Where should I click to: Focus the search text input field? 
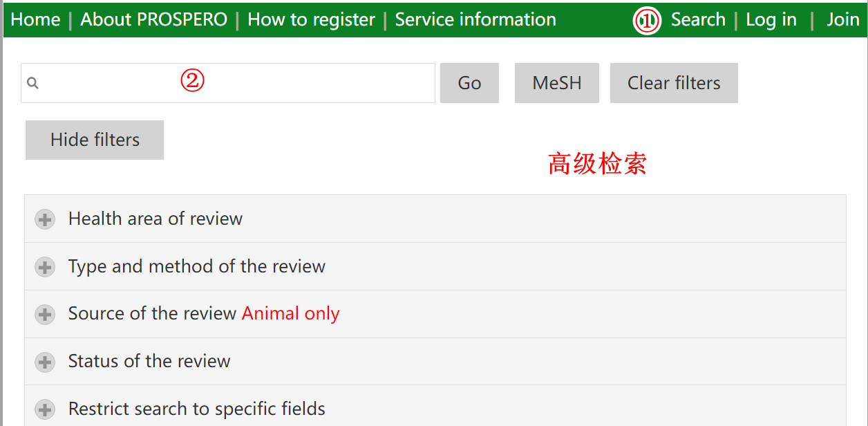(228, 83)
